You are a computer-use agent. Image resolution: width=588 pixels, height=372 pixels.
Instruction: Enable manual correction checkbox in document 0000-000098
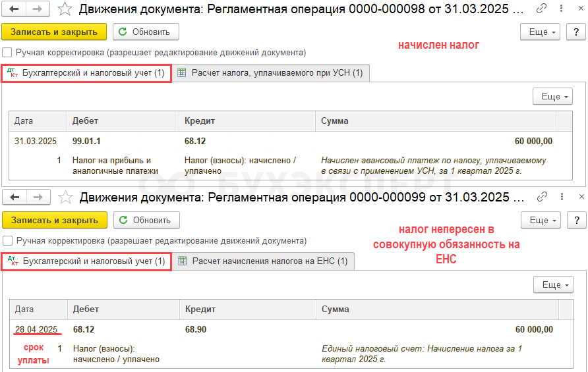[x=7, y=52]
